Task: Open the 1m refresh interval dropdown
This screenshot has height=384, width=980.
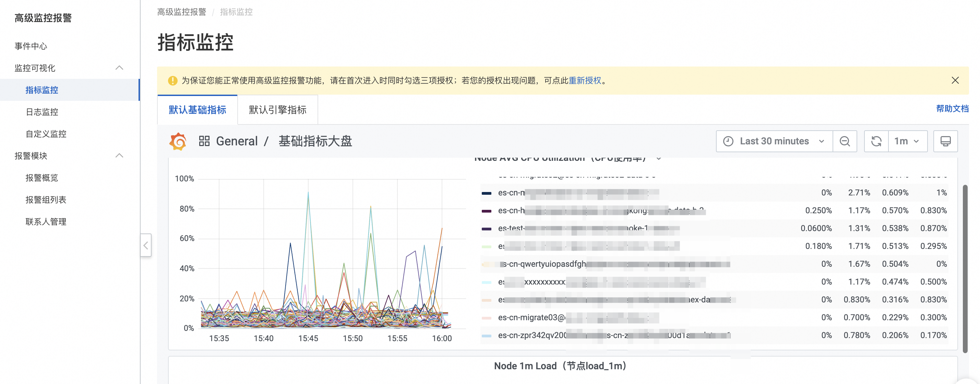Action: point(907,141)
